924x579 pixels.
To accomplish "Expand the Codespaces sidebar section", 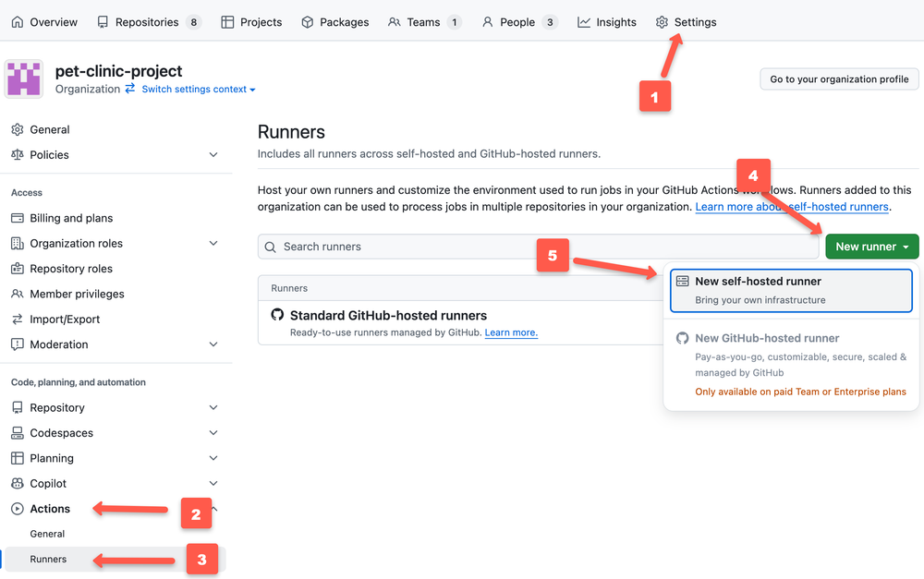I will pos(213,432).
